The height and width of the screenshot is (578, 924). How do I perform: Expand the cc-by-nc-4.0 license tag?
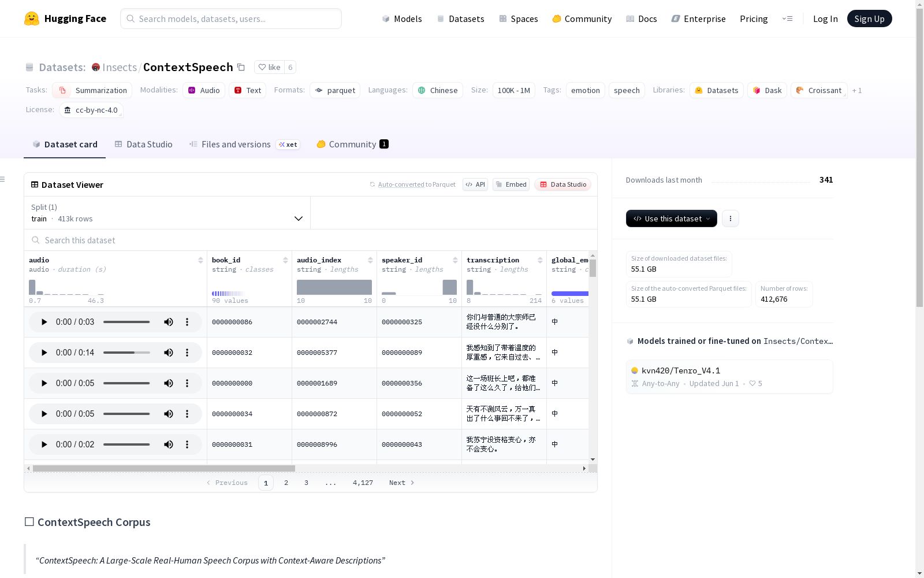pos(91,110)
